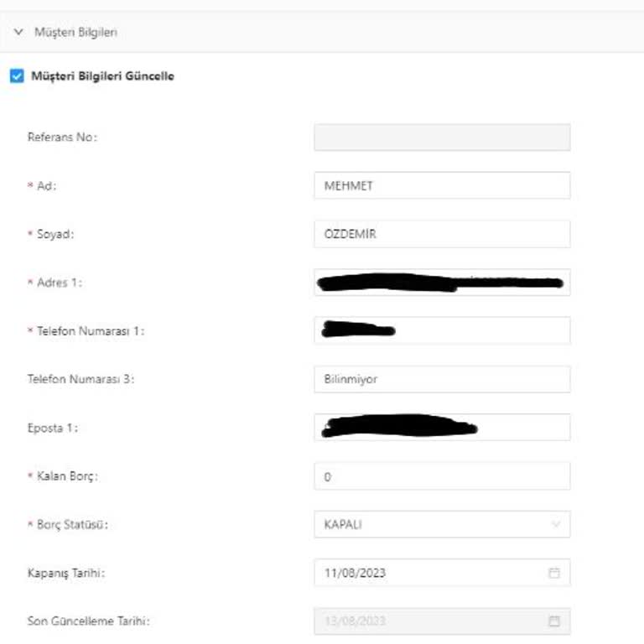The width and height of the screenshot is (644, 644).
Task: Click the "Telefon Numarası 1:" field label
Action: tap(91, 330)
